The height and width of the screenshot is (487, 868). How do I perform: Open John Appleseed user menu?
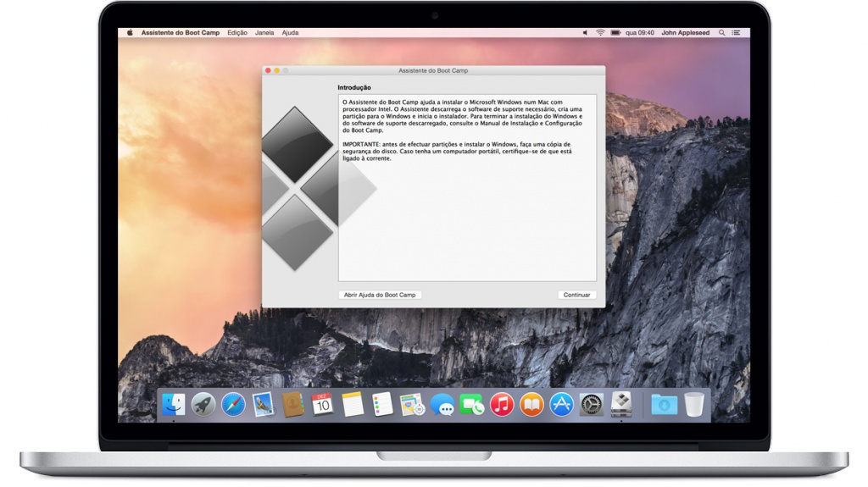click(685, 33)
